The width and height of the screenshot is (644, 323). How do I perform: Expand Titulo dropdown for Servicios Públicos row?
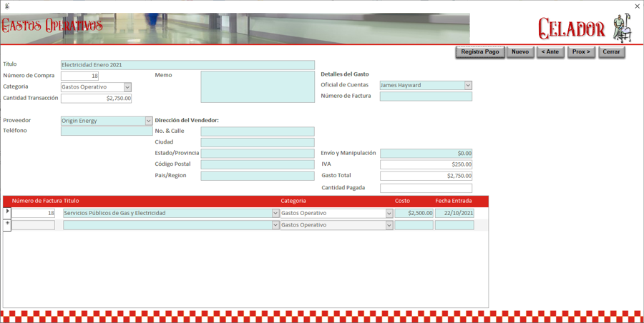[275, 214]
